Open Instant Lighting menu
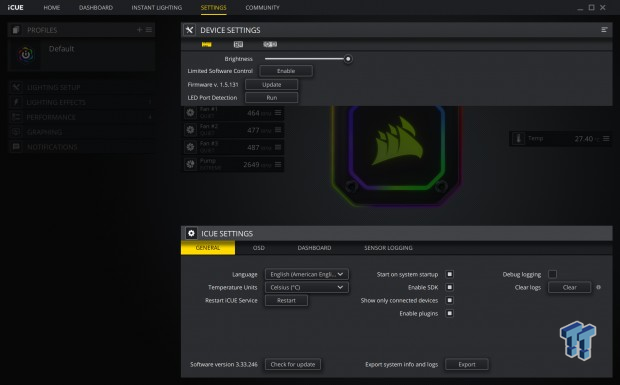Viewport: 620px width, 385px height. point(157,8)
